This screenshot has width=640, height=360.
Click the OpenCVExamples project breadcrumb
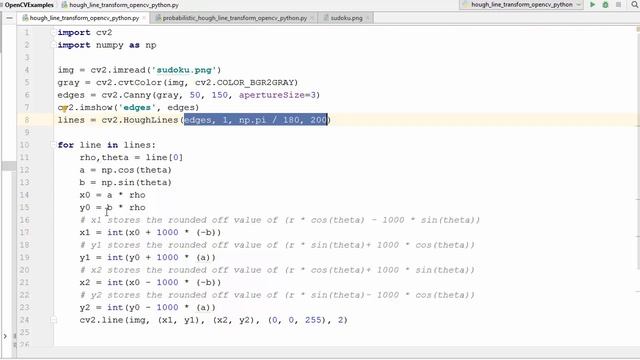pyautogui.click(x=29, y=5)
